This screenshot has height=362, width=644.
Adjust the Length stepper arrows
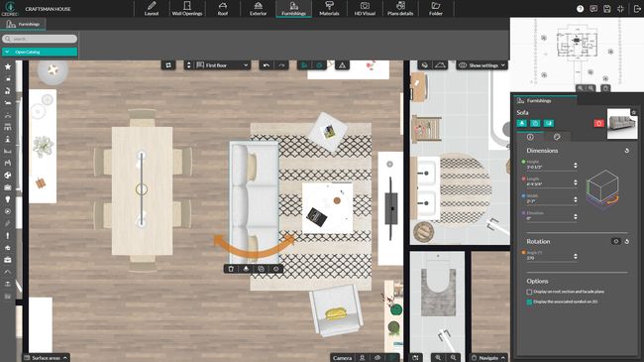point(576,182)
